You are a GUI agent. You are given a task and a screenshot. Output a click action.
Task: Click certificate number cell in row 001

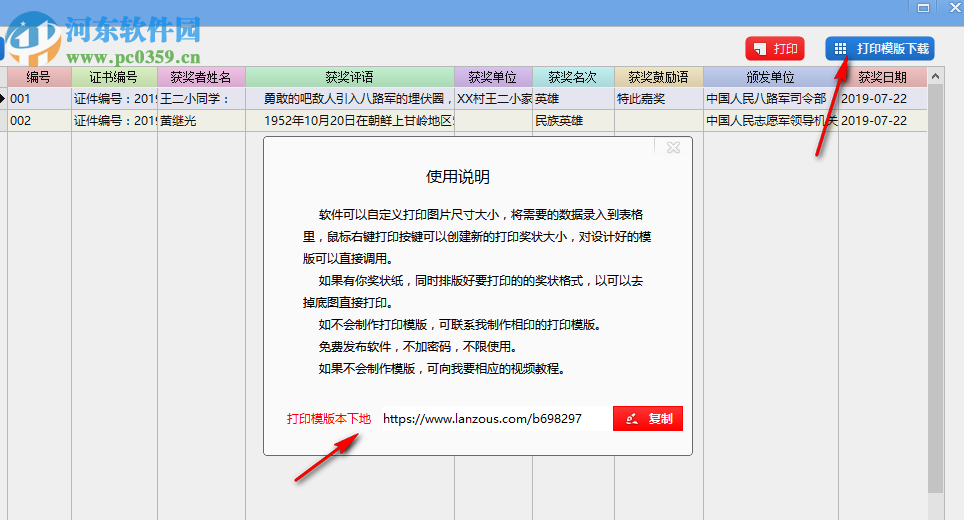(x=114, y=98)
